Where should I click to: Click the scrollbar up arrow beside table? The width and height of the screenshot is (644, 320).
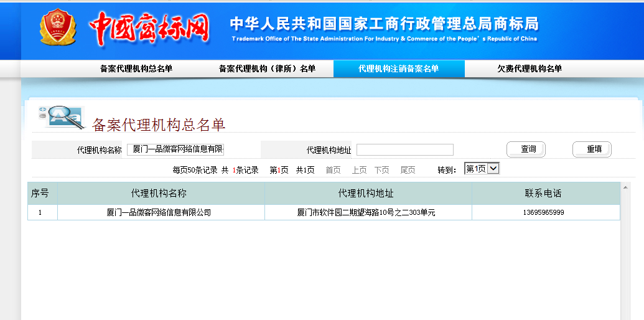click(625, 188)
